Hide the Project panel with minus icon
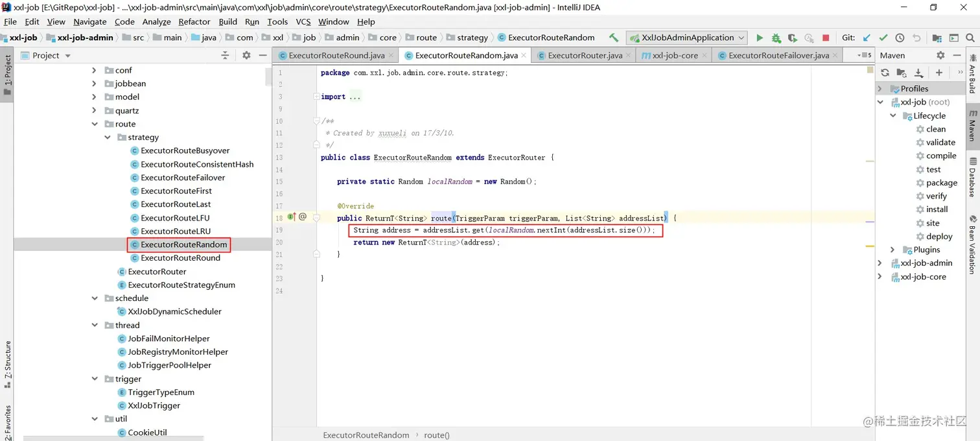 [x=262, y=55]
